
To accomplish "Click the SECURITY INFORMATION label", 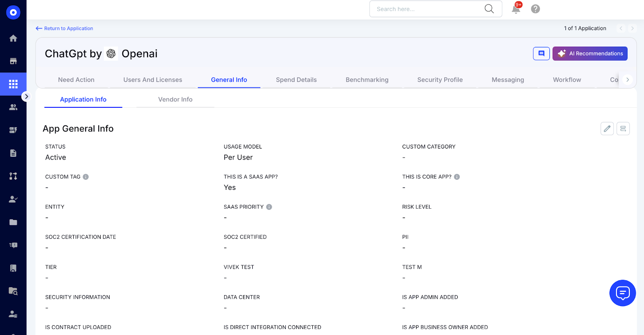I will pyautogui.click(x=78, y=298).
